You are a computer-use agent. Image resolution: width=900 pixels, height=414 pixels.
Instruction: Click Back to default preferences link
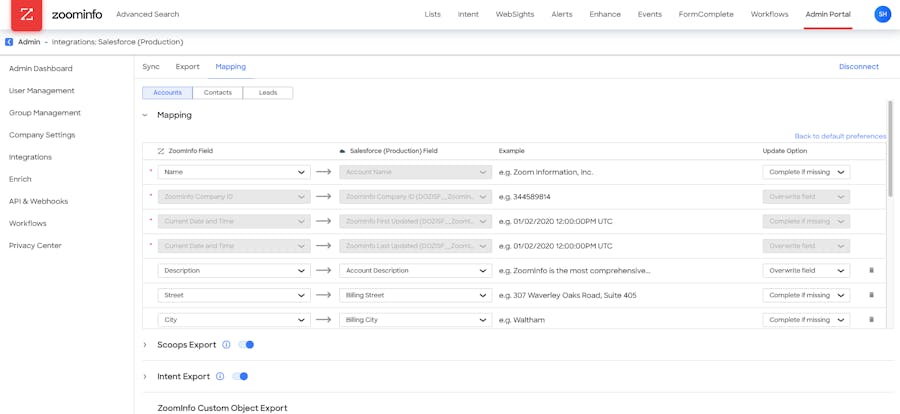pos(840,136)
